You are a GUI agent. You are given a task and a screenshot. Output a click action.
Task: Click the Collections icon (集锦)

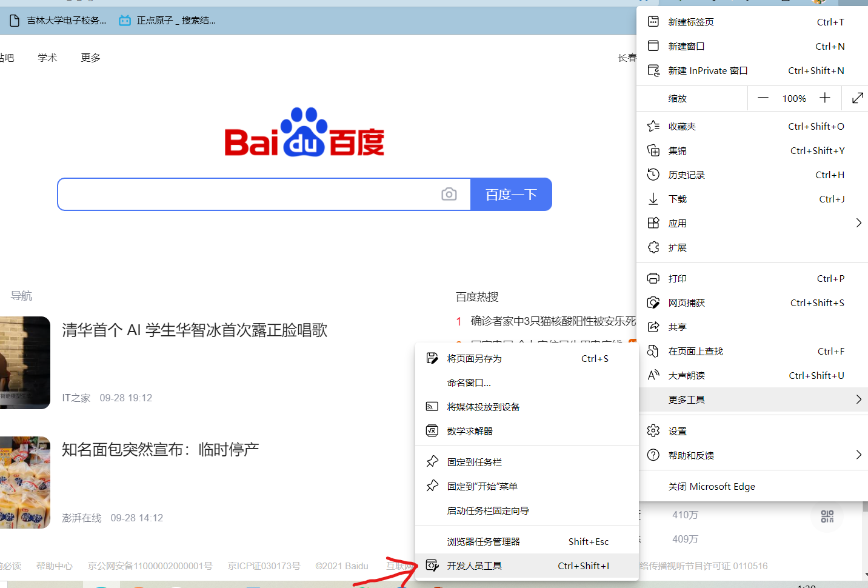coord(653,150)
